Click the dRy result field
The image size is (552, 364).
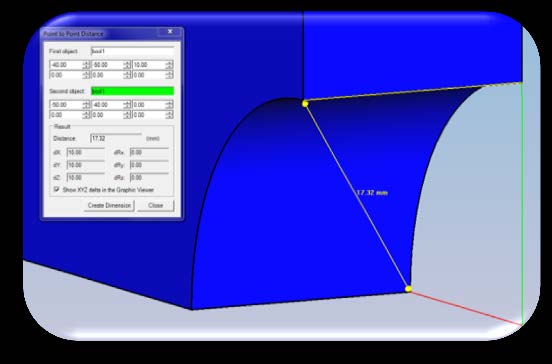tap(149, 165)
